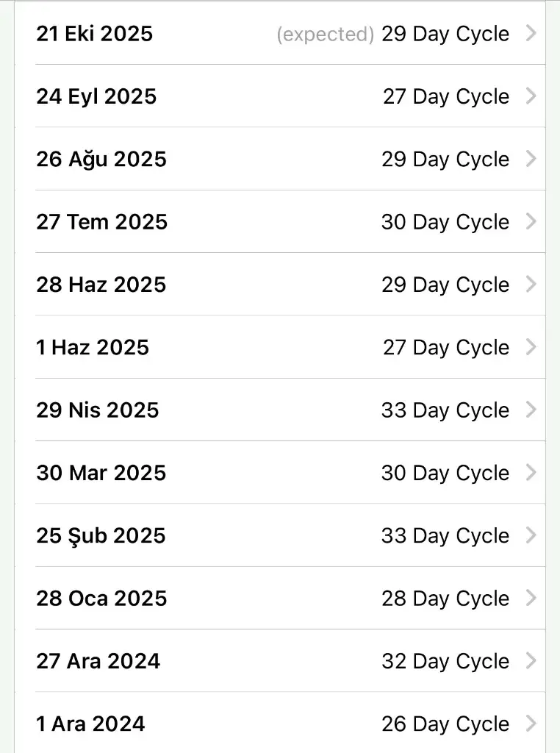
Task: Tap chevron on 28 Haz 2025 row
Action: coord(531,285)
